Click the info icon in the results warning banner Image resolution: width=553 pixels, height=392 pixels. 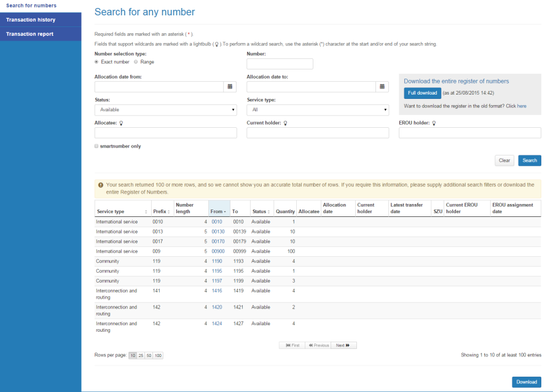(x=101, y=184)
